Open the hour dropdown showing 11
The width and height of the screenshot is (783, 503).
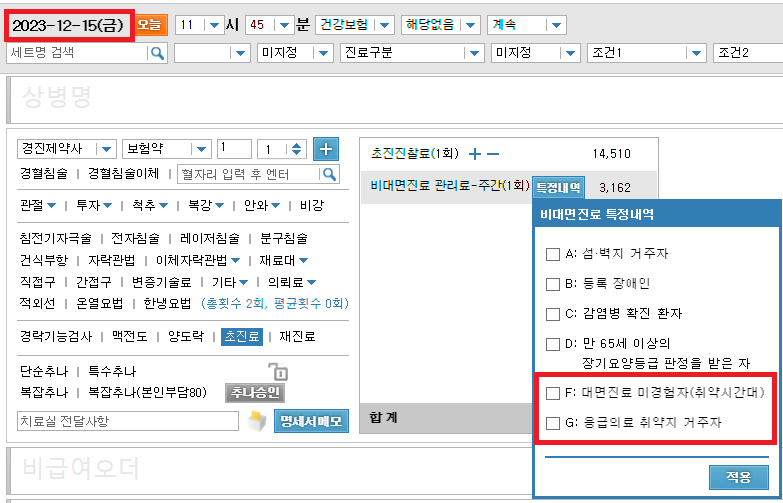click(x=198, y=24)
